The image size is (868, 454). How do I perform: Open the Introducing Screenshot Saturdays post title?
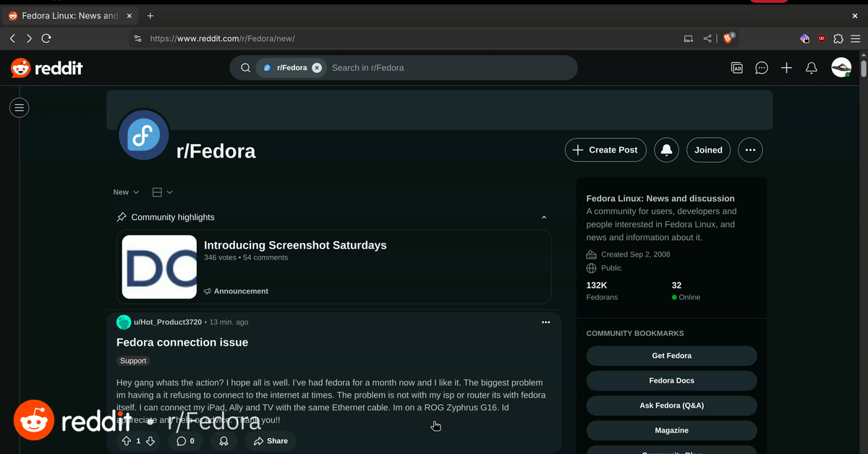pyautogui.click(x=295, y=245)
